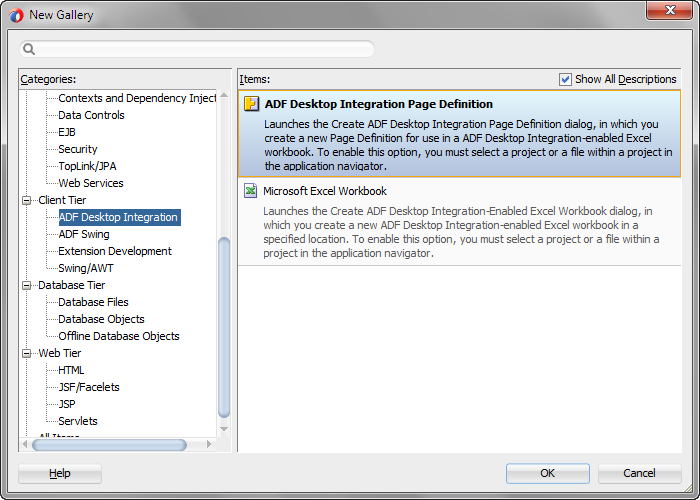The image size is (700, 500).
Task: Select the EJB category
Action: [67, 132]
